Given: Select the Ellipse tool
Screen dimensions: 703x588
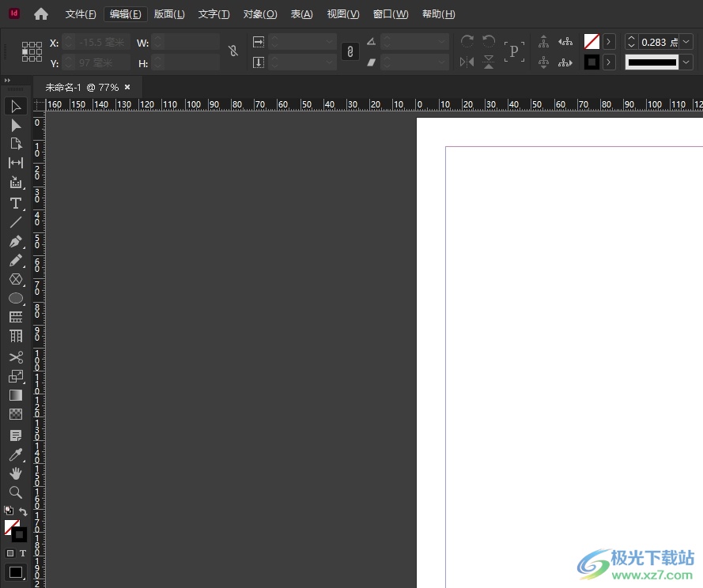Looking at the screenshot, I should click(16, 299).
